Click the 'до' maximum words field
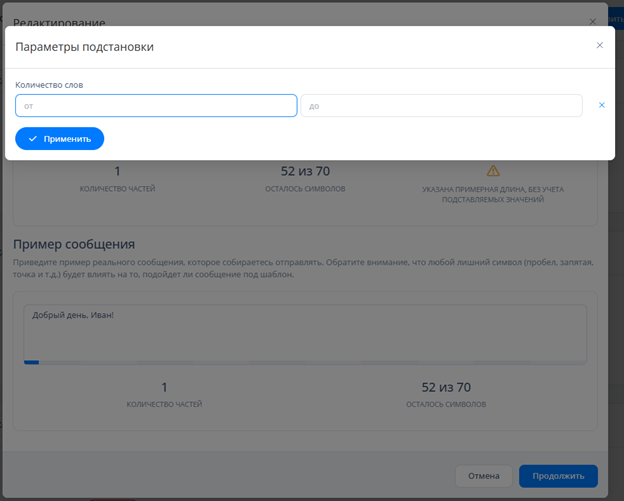 [x=441, y=105]
